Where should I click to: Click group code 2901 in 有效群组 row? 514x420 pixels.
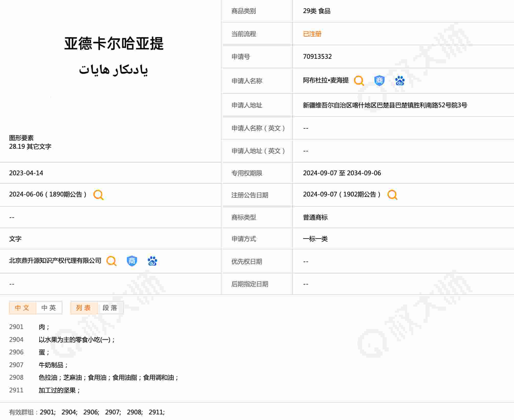click(x=47, y=412)
